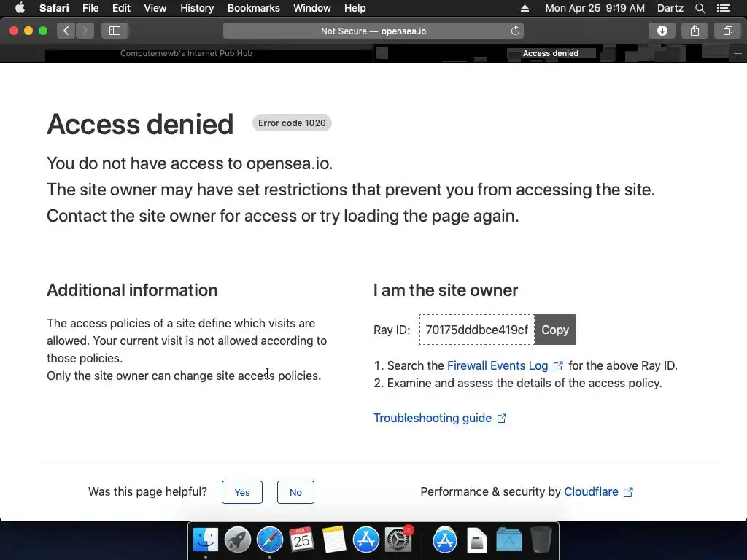
Task: Click the Additional information heading
Action: pyautogui.click(x=132, y=290)
